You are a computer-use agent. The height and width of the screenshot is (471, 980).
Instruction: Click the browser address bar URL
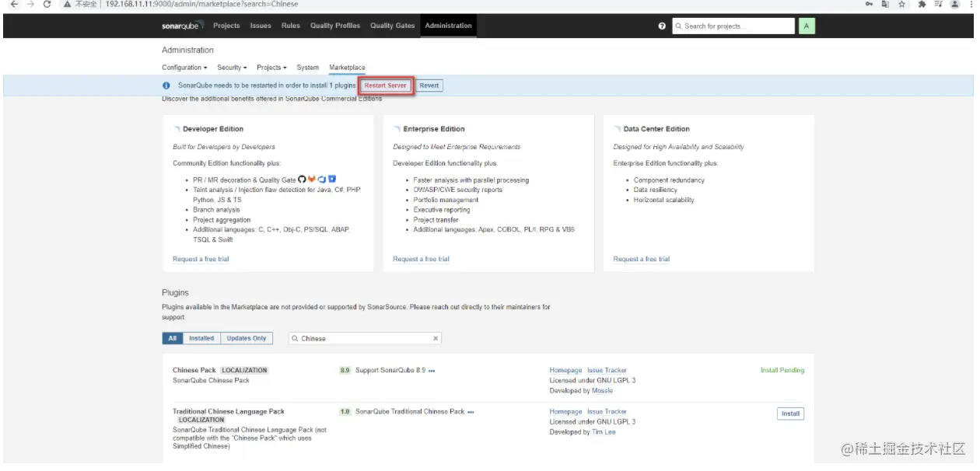tap(201, 4)
